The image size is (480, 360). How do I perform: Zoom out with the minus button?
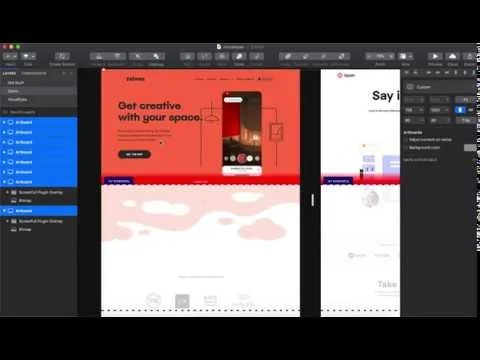(x=369, y=56)
